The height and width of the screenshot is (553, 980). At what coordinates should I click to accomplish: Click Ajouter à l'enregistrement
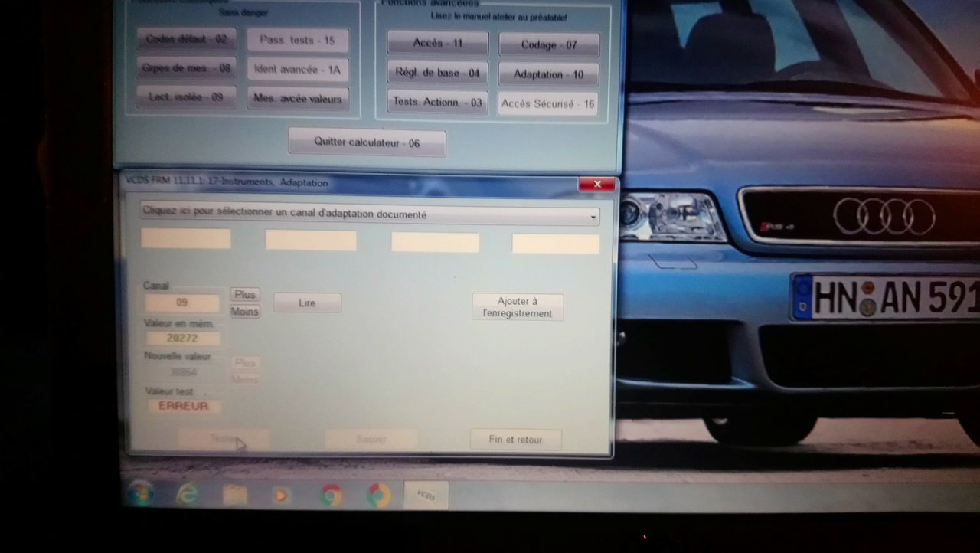[x=518, y=307]
